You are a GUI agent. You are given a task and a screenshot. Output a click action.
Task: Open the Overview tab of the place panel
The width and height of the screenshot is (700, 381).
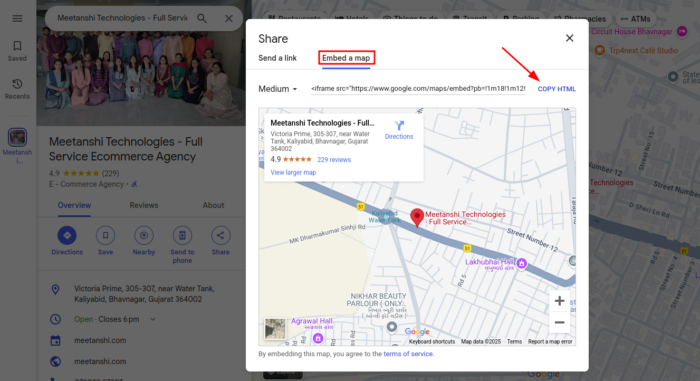click(74, 205)
